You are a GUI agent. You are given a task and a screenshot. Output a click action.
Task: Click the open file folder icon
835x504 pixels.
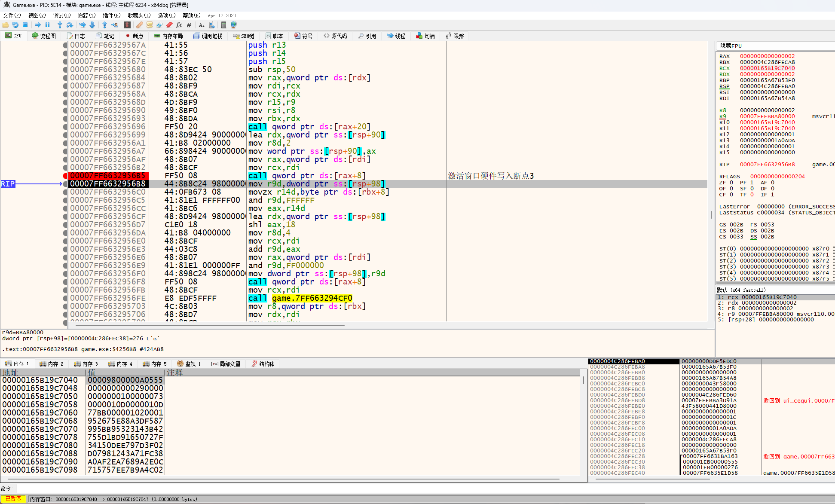(x=6, y=25)
